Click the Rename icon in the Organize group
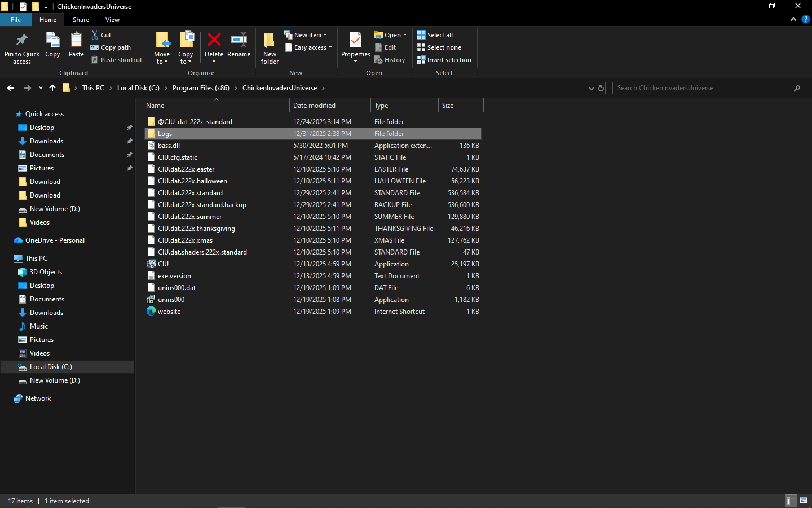Image resolution: width=812 pixels, height=508 pixels. pyautogui.click(x=239, y=41)
